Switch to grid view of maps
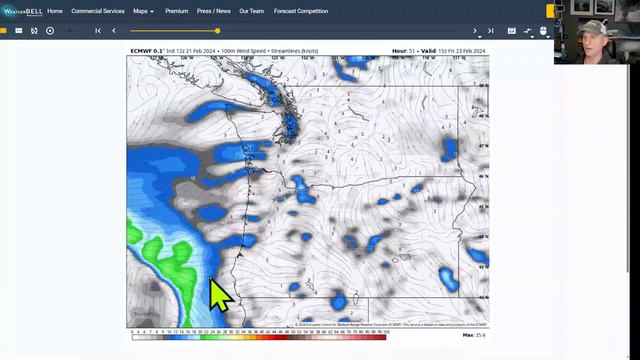640x360 pixels. coord(19,31)
